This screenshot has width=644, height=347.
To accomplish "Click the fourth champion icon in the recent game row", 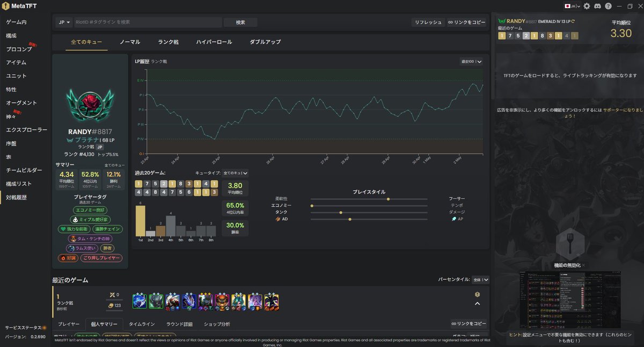I will (x=189, y=301).
